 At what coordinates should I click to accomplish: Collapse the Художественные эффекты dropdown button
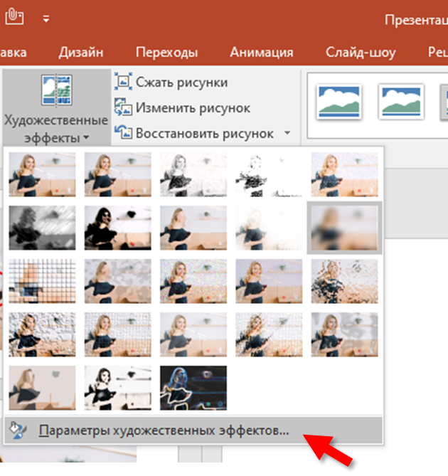pos(56,107)
